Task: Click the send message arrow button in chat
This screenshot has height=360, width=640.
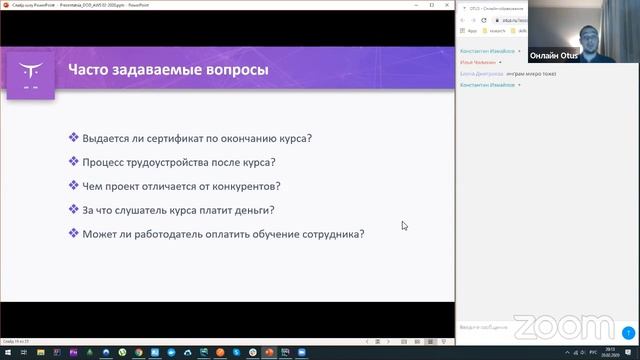Action: (x=628, y=333)
